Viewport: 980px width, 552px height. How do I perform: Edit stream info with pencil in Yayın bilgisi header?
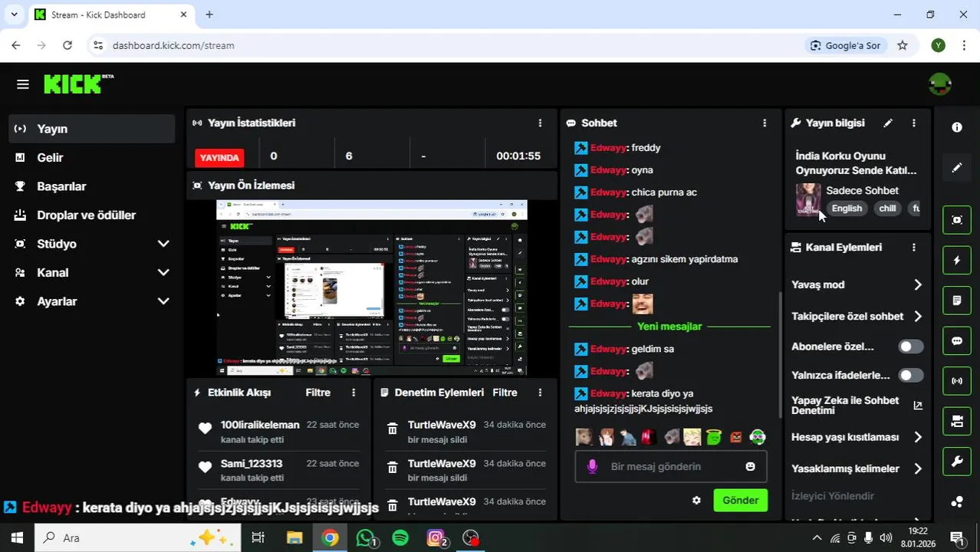point(887,123)
